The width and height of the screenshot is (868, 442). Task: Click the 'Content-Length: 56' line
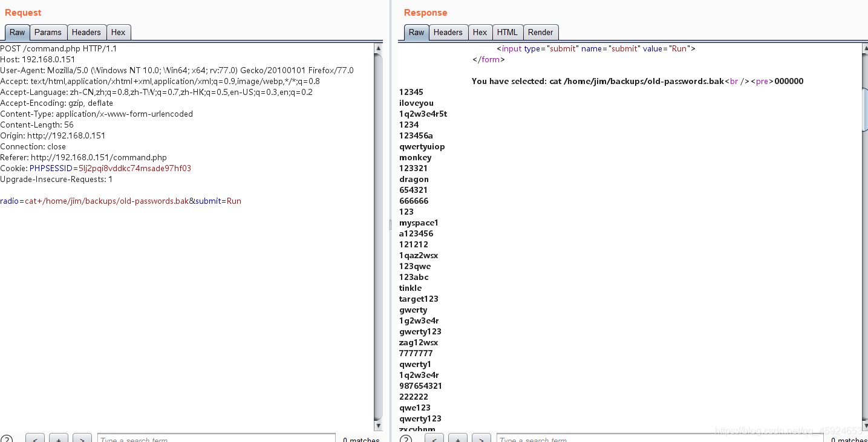37,125
